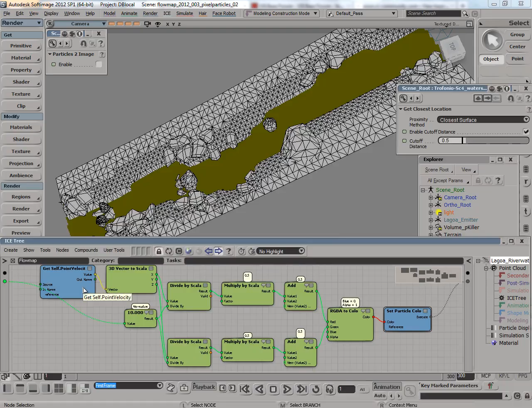Open the Simulate menu
532x408 pixels.
tap(185, 13)
